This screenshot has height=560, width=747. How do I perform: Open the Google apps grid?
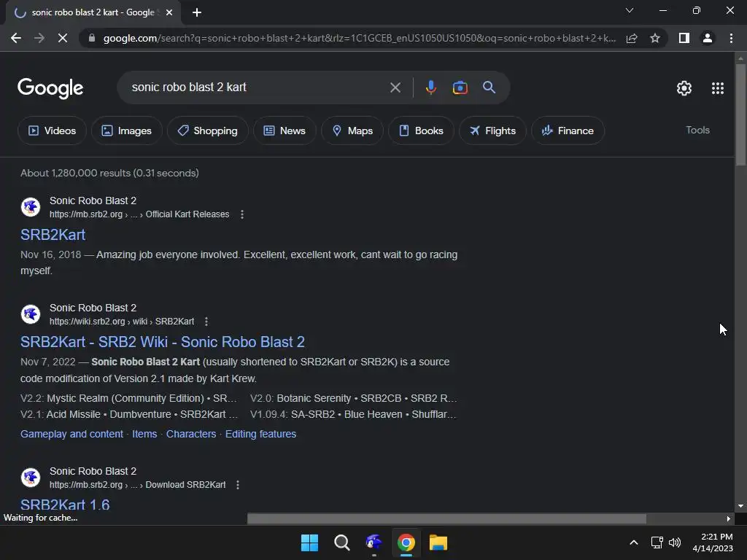718,88
